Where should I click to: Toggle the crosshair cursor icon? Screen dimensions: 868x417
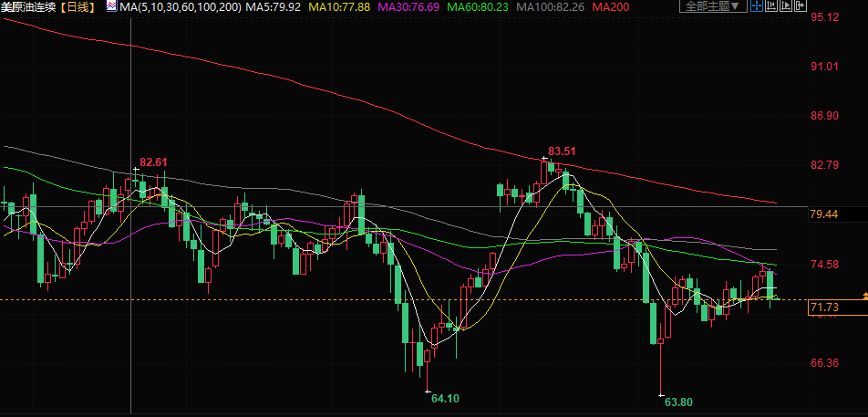(757, 5)
